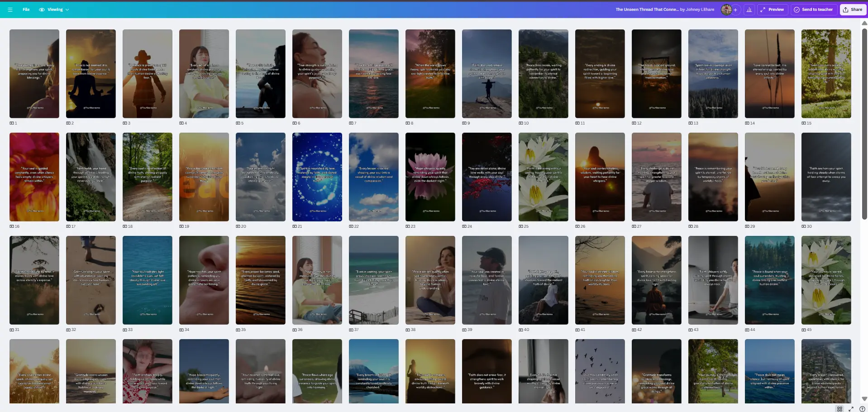This screenshot has height=412, width=868.
Task: Click the vertical scrollbar thumb
Action: pyautogui.click(x=864, y=123)
